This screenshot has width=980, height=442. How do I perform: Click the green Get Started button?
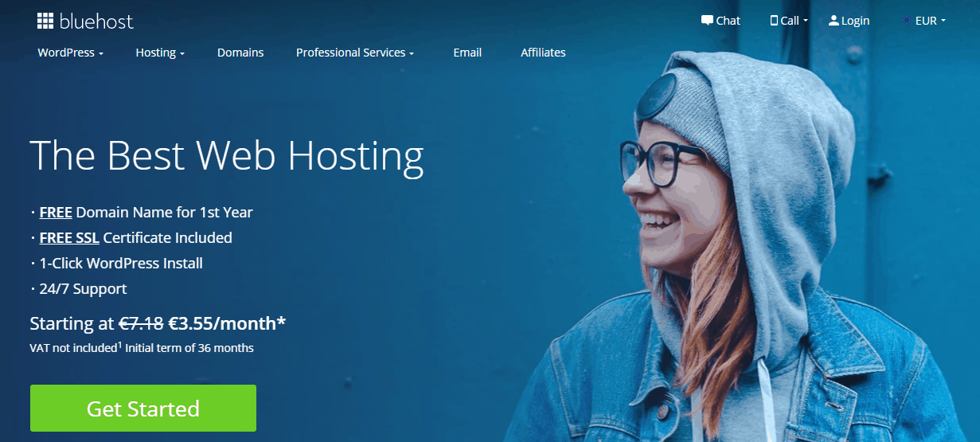pos(143,409)
